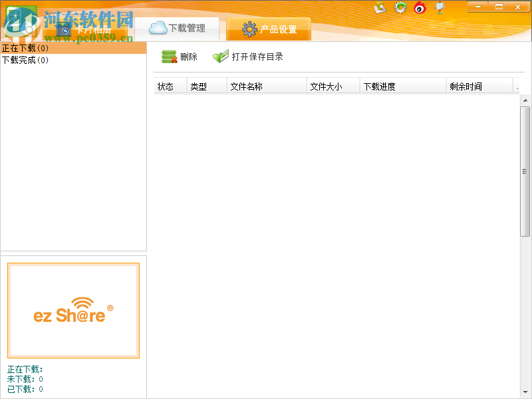
Task: Open the green settings gear in the title bar
Action: pos(400,7)
